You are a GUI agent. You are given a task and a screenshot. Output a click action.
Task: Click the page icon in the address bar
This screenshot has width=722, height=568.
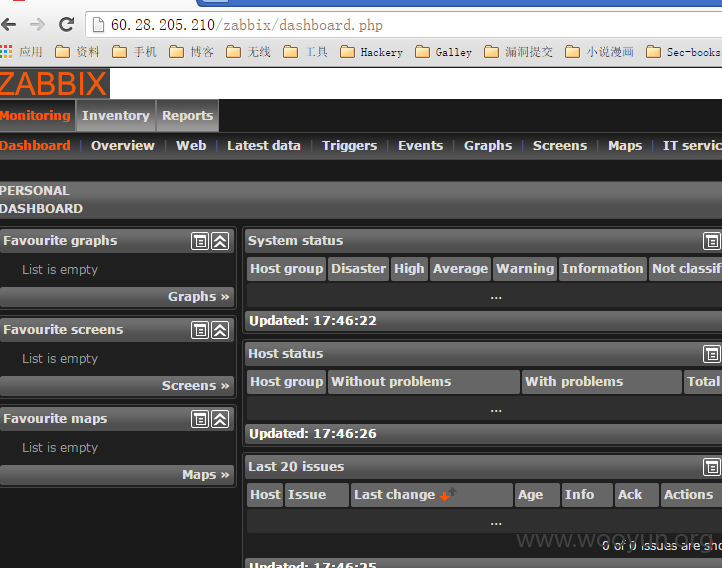click(98, 25)
